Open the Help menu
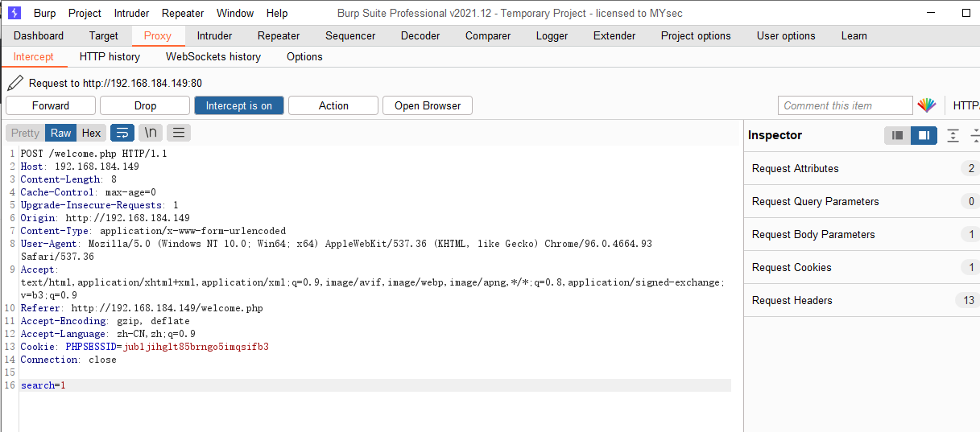 click(x=277, y=13)
